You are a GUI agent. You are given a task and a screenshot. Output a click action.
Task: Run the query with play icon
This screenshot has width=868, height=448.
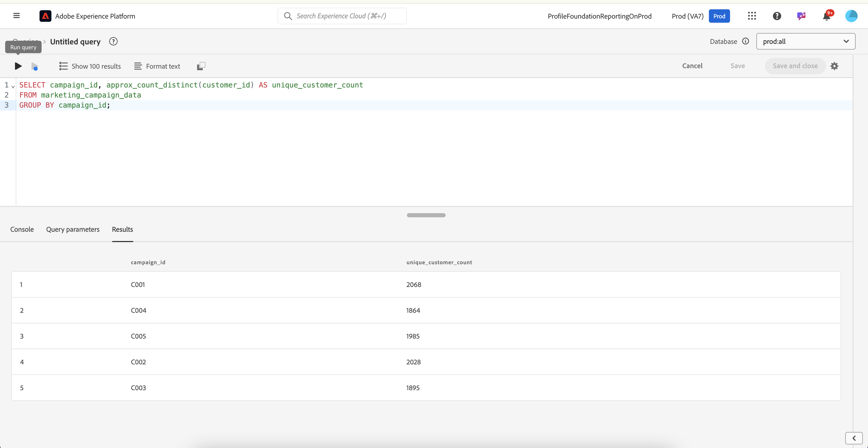(18, 66)
